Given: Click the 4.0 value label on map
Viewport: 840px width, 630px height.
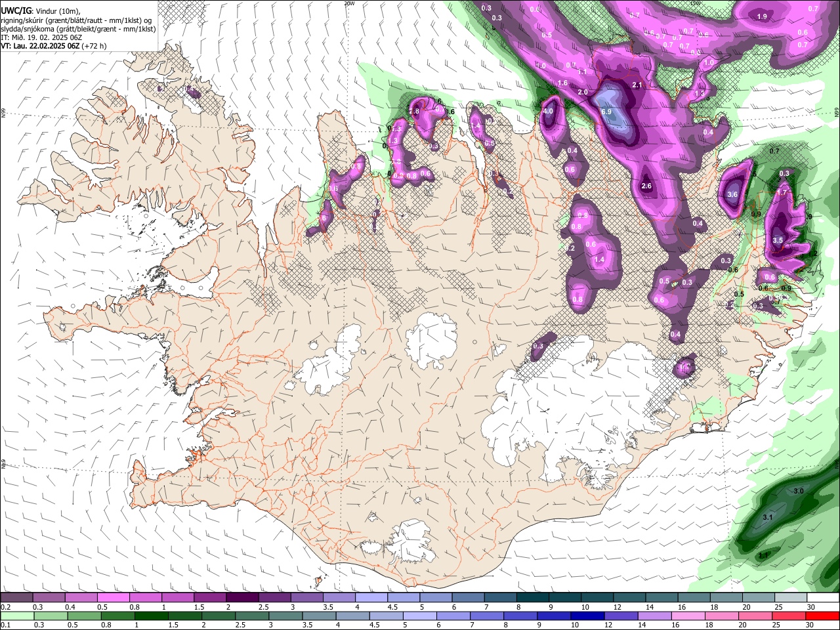Looking at the screenshot, I should tap(548, 112).
